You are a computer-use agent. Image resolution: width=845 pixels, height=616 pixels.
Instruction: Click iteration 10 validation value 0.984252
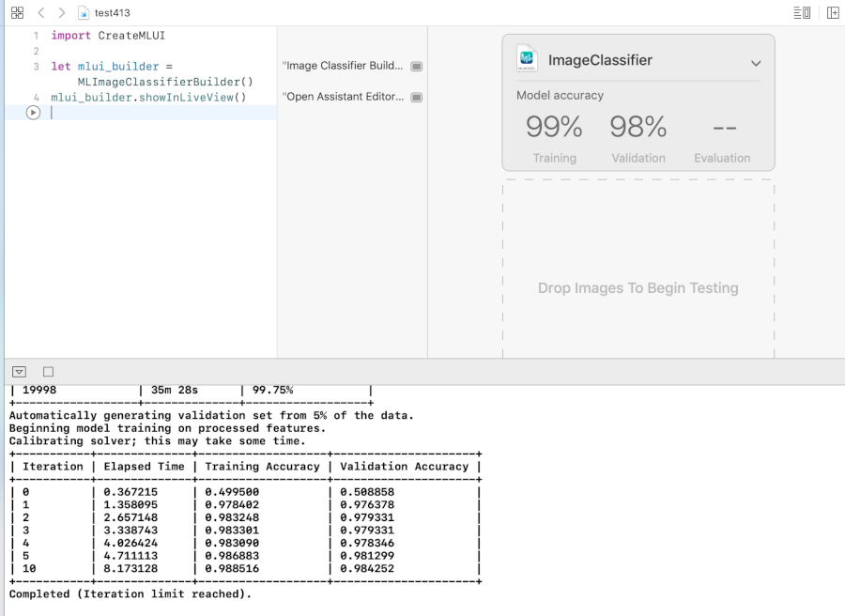pyautogui.click(x=367, y=568)
